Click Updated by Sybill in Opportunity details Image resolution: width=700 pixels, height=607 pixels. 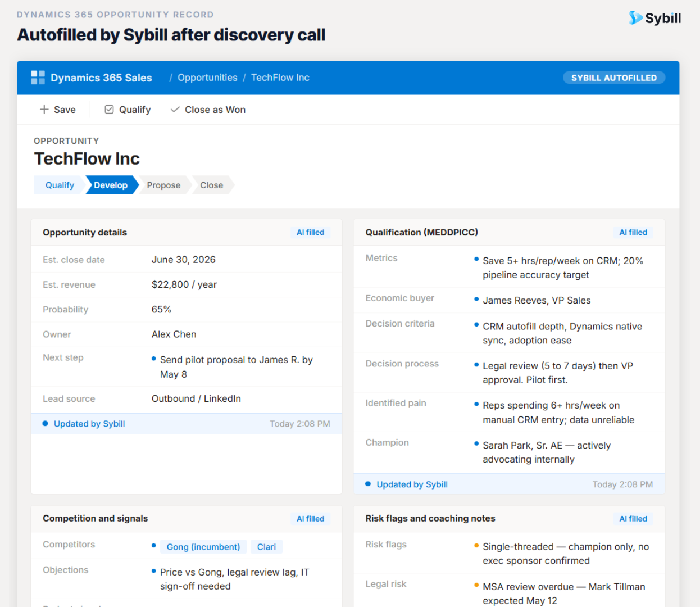(x=89, y=424)
